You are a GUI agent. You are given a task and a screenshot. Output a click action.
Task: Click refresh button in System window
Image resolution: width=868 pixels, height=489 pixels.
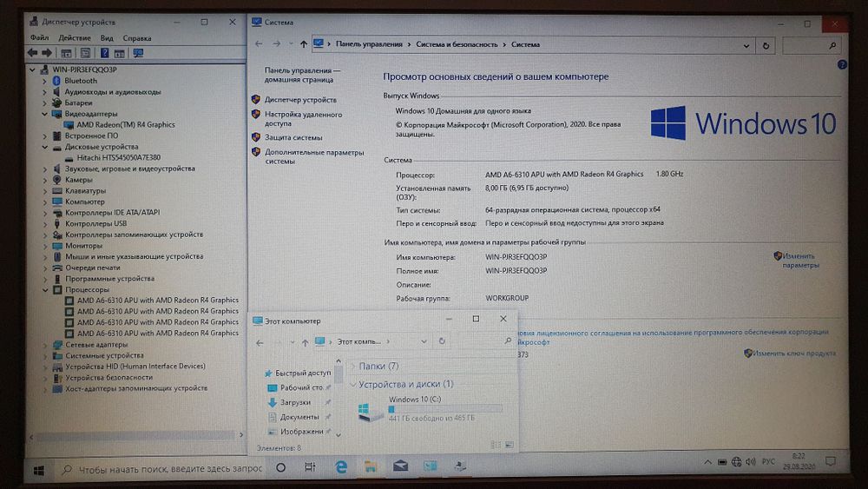[766, 45]
